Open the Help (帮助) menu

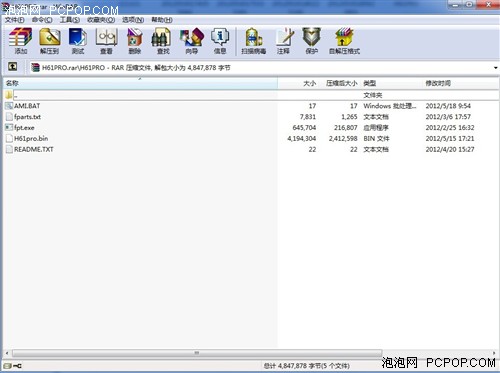pos(162,20)
